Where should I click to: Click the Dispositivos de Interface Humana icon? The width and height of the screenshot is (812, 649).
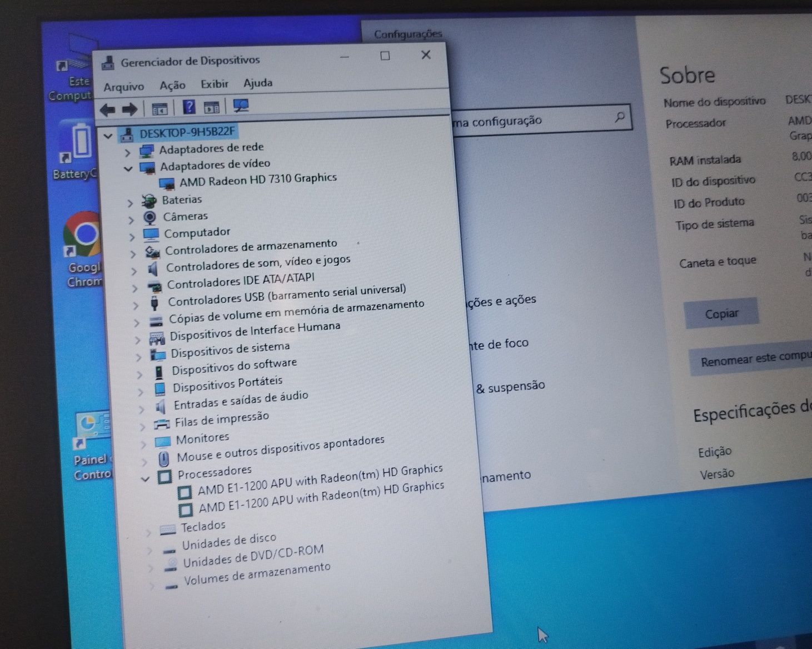coord(157,337)
